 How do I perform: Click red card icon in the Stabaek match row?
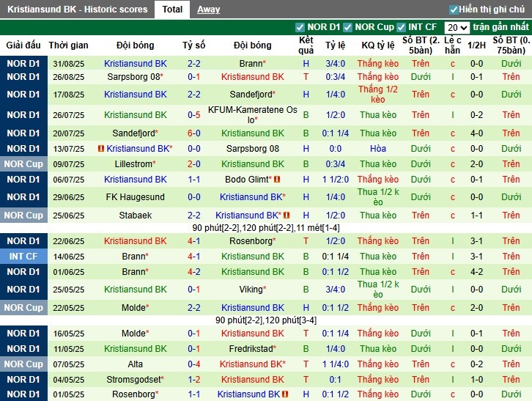tap(287, 216)
